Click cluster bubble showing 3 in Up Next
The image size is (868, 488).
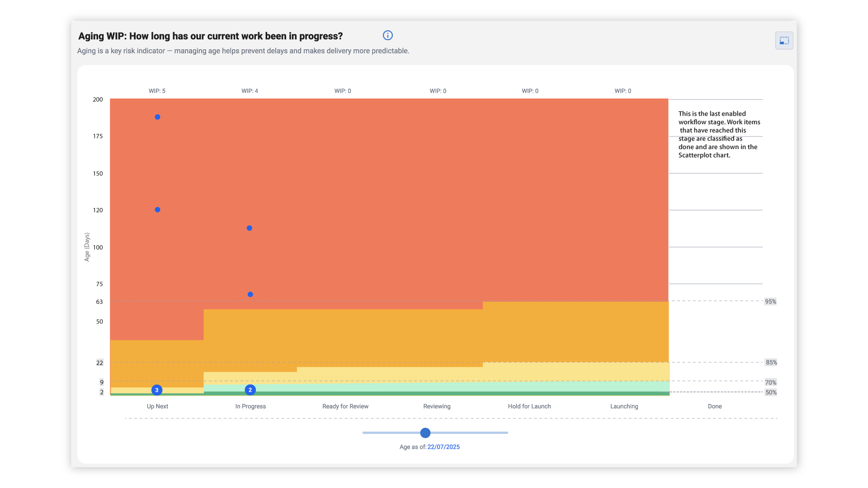[x=157, y=390]
